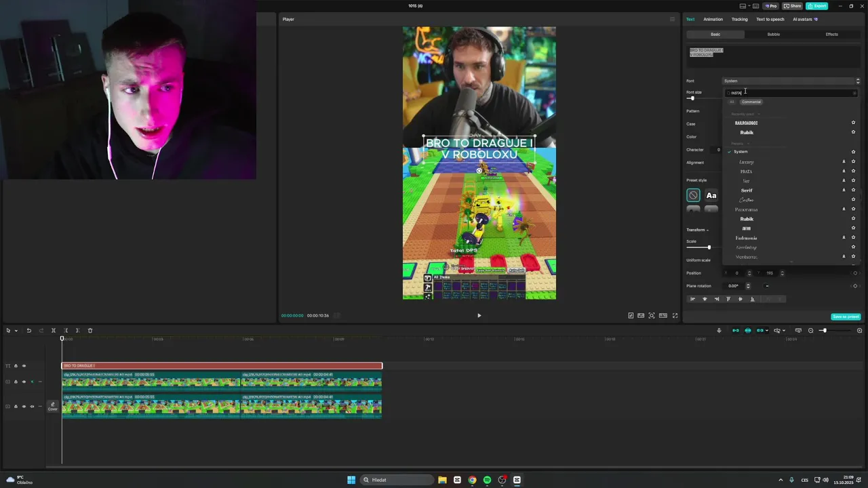This screenshot has width=868, height=488.
Task: Choose the RAILROADGCC font
Action: click(x=746, y=123)
